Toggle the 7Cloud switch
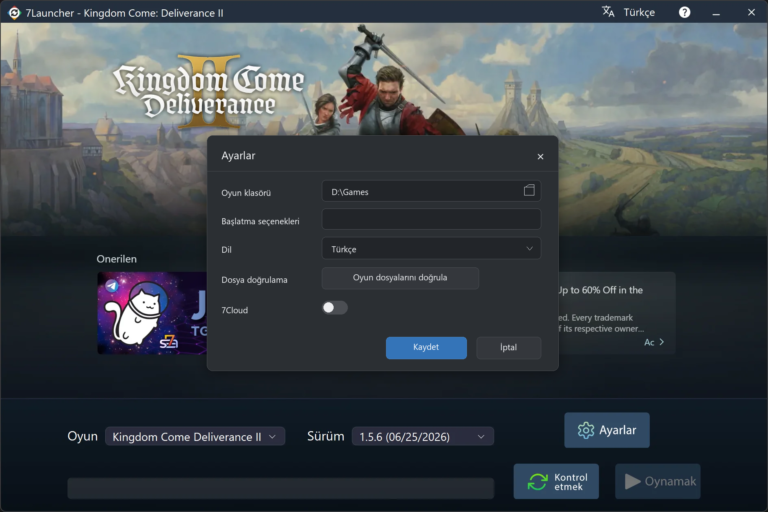The width and height of the screenshot is (768, 512). pyautogui.click(x=335, y=308)
